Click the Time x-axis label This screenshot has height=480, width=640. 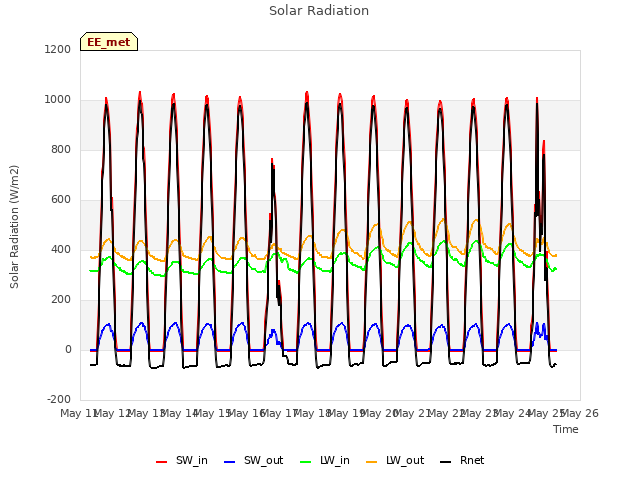[566, 429]
